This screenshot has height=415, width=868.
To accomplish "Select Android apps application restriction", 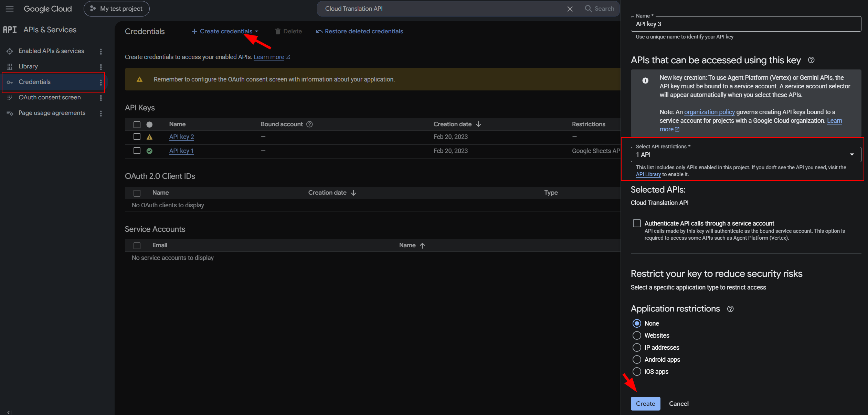I will (x=637, y=360).
